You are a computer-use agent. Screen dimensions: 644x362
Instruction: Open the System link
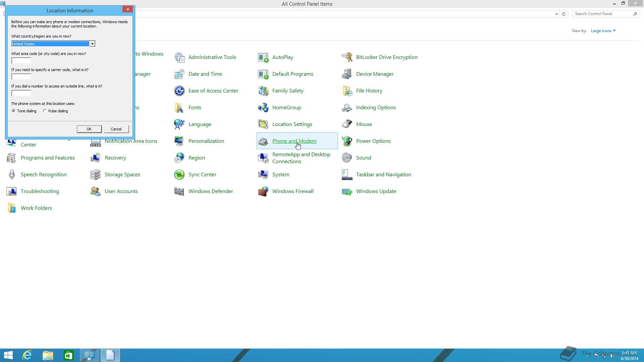(x=281, y=175)
